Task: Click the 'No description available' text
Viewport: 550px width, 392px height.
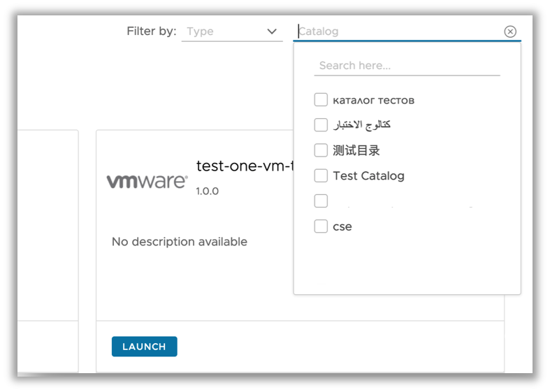Action: tap(180, 242)
